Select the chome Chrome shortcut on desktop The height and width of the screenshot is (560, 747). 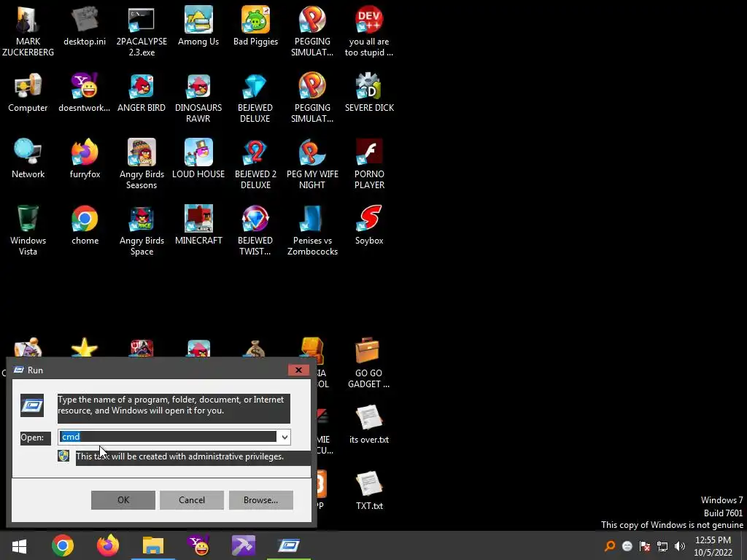(x=85, y=226)
